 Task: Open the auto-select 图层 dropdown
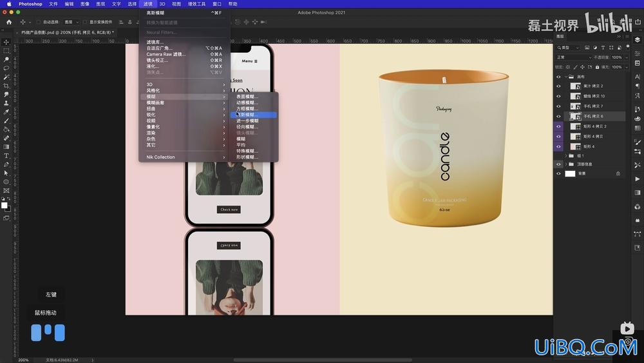point(71,22)
